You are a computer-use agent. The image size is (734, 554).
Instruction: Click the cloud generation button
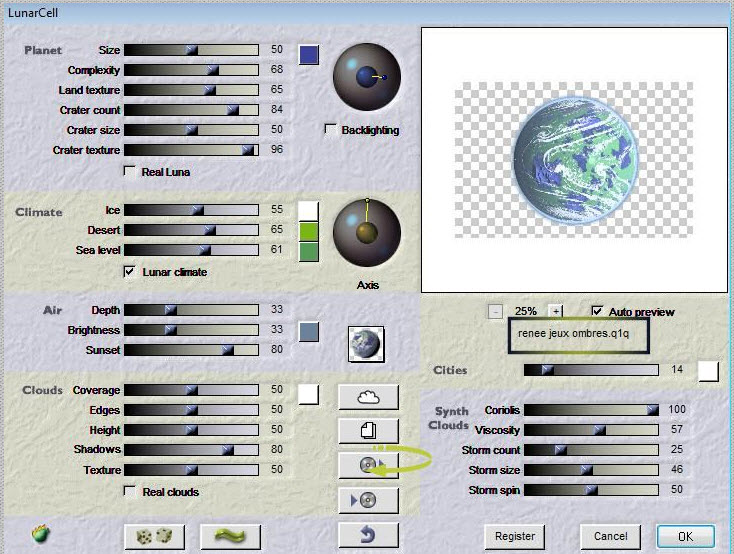tap(368, 397)
